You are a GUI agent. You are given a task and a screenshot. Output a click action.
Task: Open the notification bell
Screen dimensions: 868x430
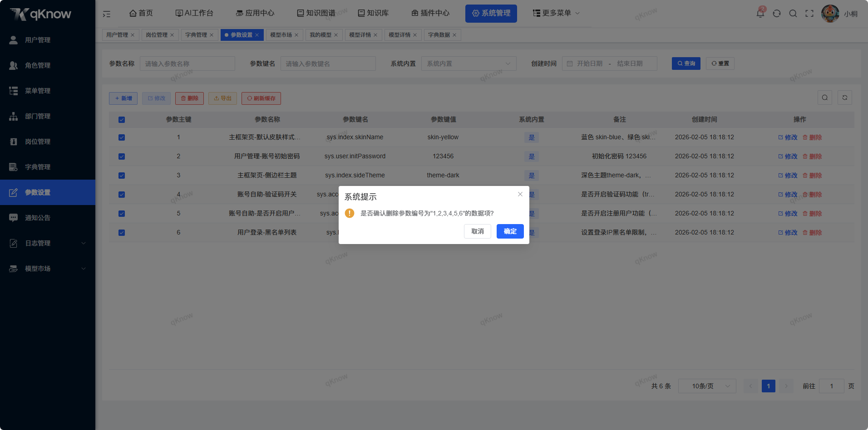coord(760,13)
